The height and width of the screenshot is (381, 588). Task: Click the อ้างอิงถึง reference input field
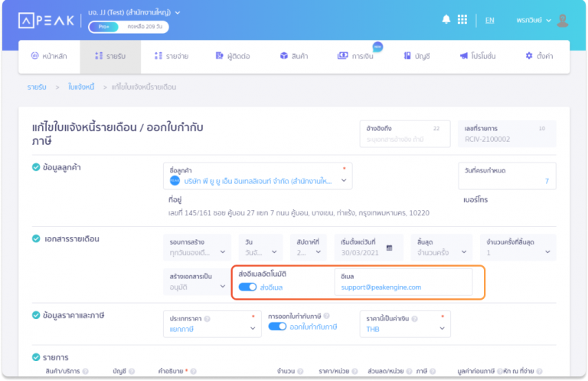405,134
